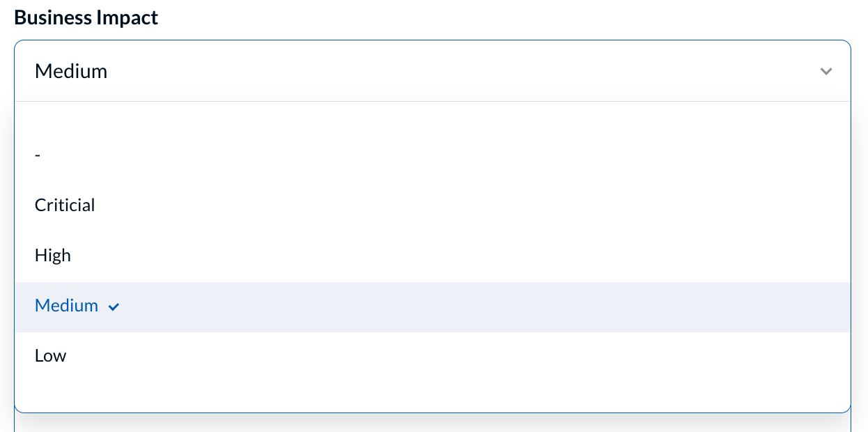Clear the impact by choosing the dash entry
Viewport: 868px width, 432px height.
coord(38,155)
